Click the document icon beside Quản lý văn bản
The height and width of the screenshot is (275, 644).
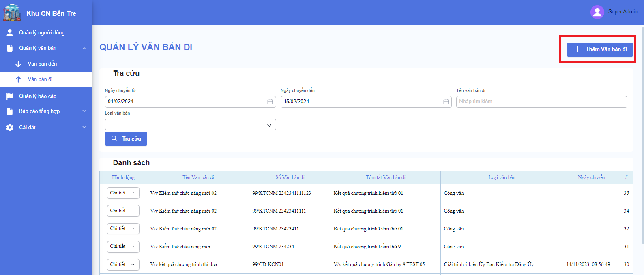pos(10,48)
